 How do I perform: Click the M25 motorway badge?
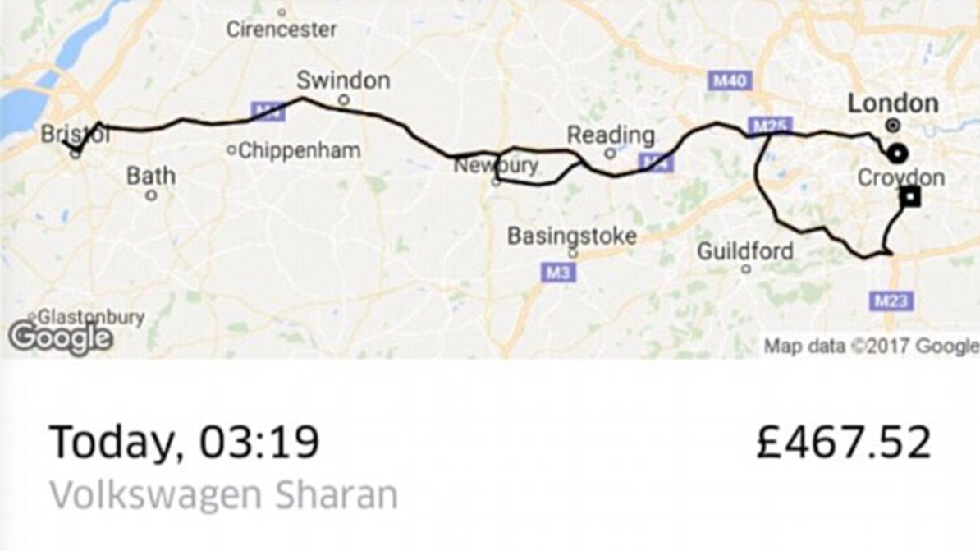click(770, 127)
